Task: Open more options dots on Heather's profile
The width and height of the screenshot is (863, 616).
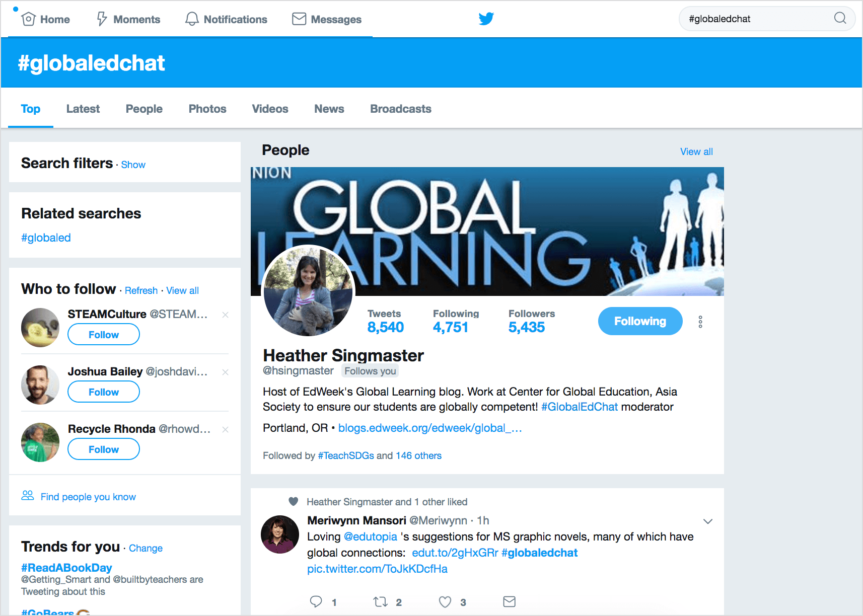Action: pos(700,322)
